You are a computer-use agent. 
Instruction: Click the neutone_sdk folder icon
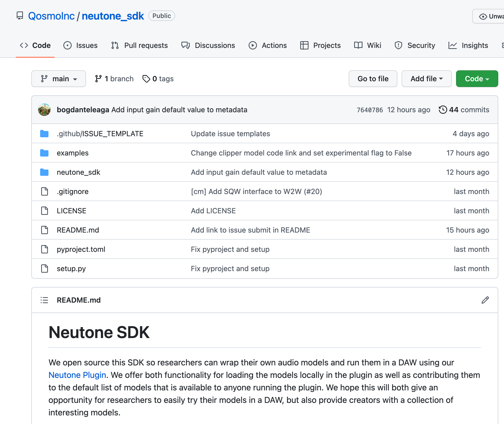pos(44,172)
